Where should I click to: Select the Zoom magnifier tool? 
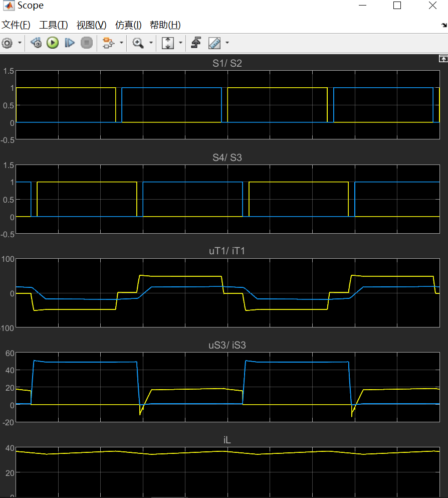point(138,43)
